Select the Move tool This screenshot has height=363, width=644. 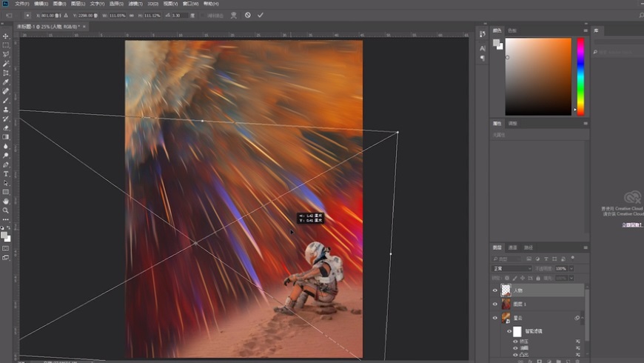pyautogui.click(x=6, y=36)
